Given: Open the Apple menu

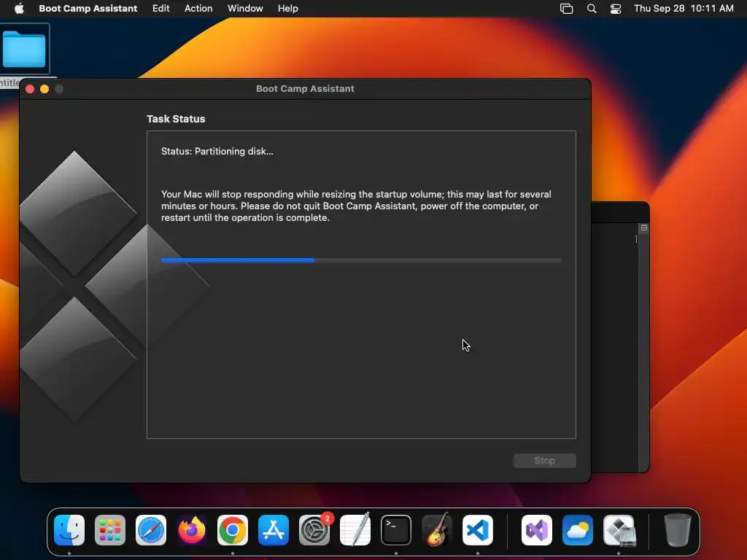Looking at the screenshot, I should 19,9.
